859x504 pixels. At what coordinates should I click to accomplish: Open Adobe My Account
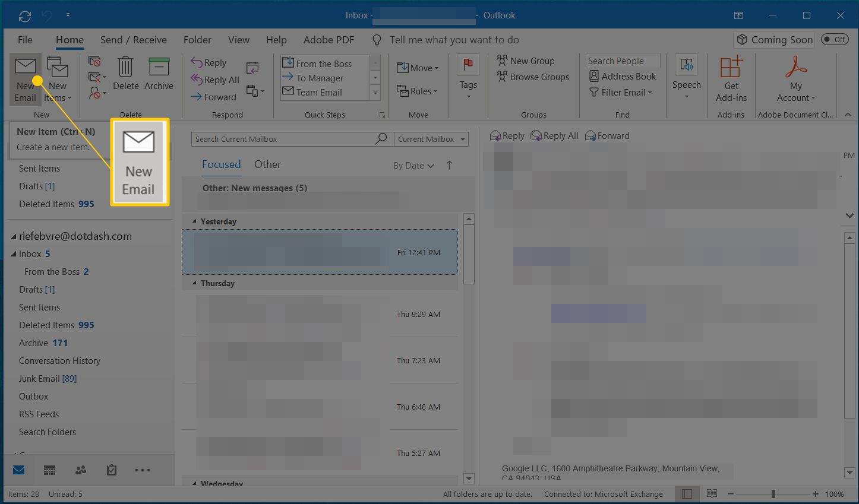tap(796, 80)
